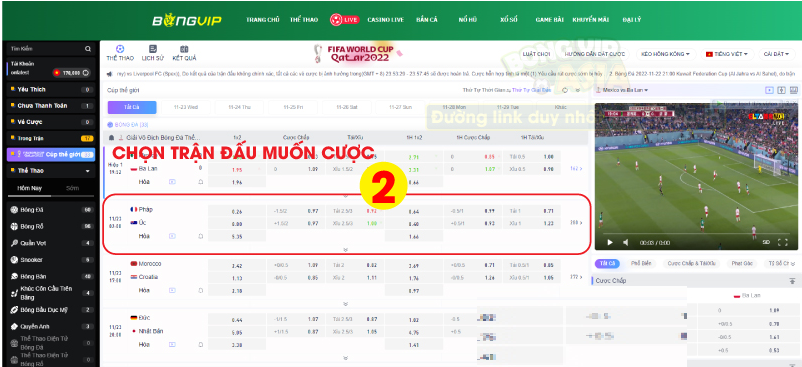Select the Casino Live menu item
This screenshot has height=367, width=802.
click(x=386, y=20)
